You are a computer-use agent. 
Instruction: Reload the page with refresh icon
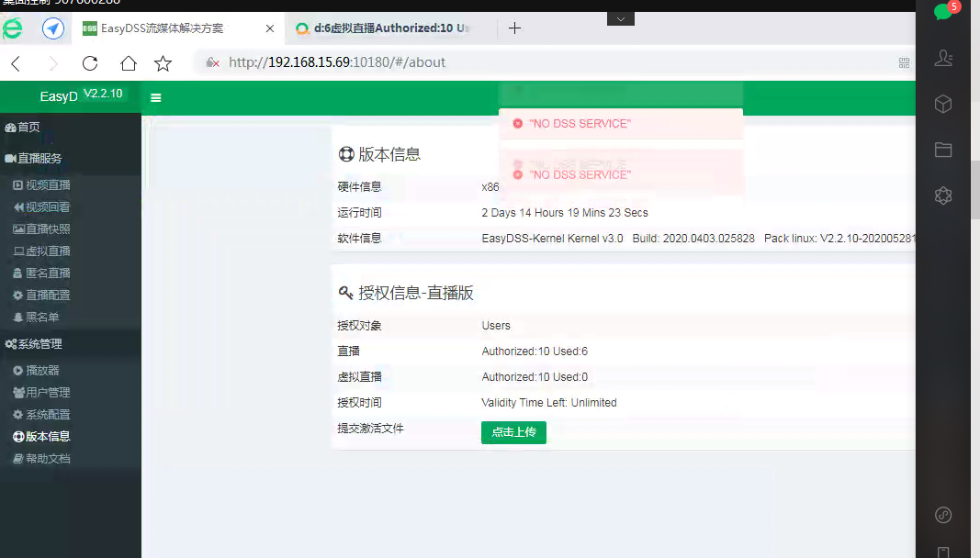tap(90, 63)
